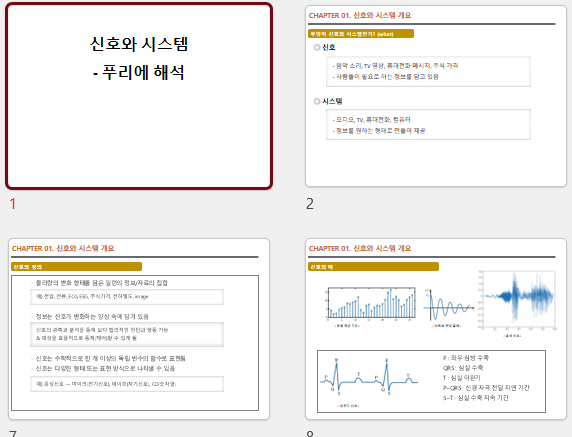Select slide 8 thumbnail with ECG waveform
Screen dimensions: 572x437
[x=436, y=329]
